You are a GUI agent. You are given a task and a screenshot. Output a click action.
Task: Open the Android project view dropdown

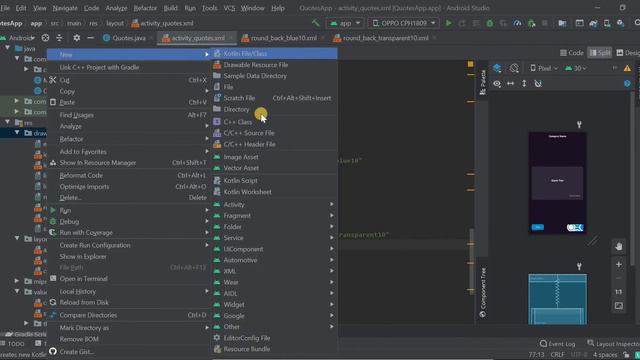coord(18,38)
